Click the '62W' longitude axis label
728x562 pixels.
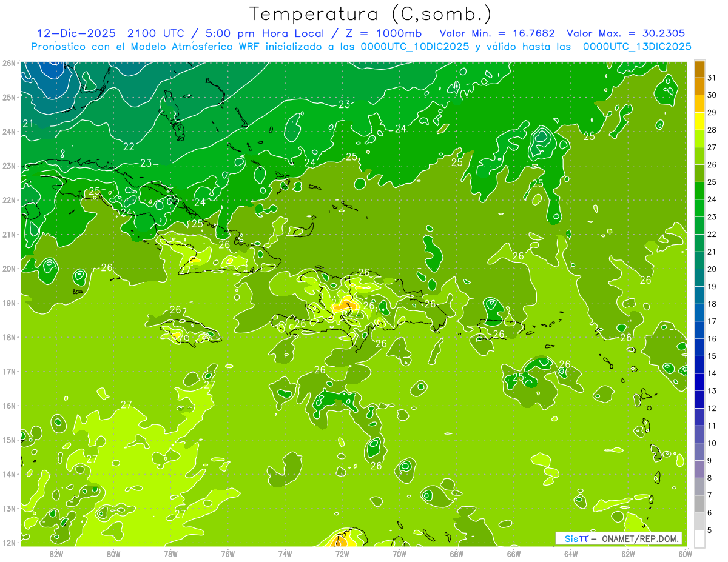pyautogui.click(x=629, y=554)
